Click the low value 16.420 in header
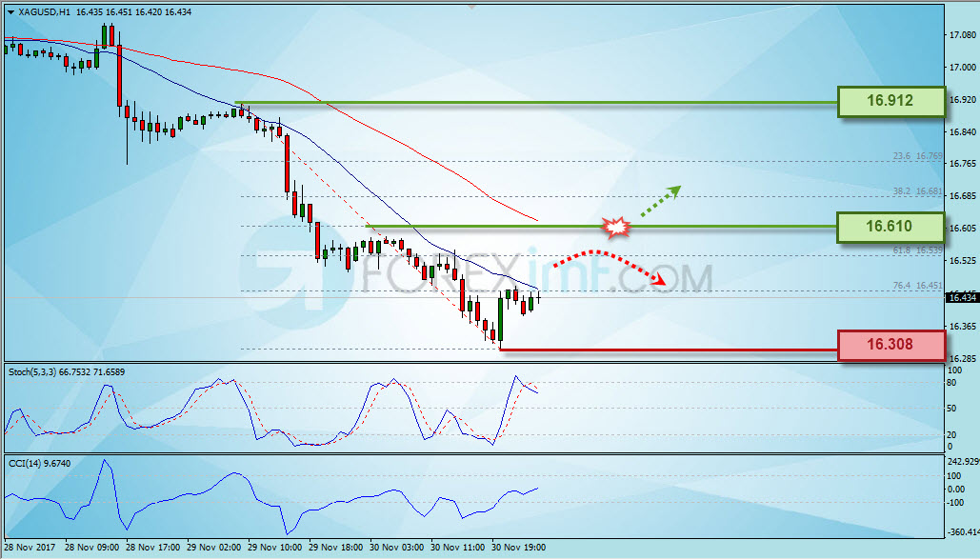The height and width of the screenshot is (560, 980). tap(149, 11)
